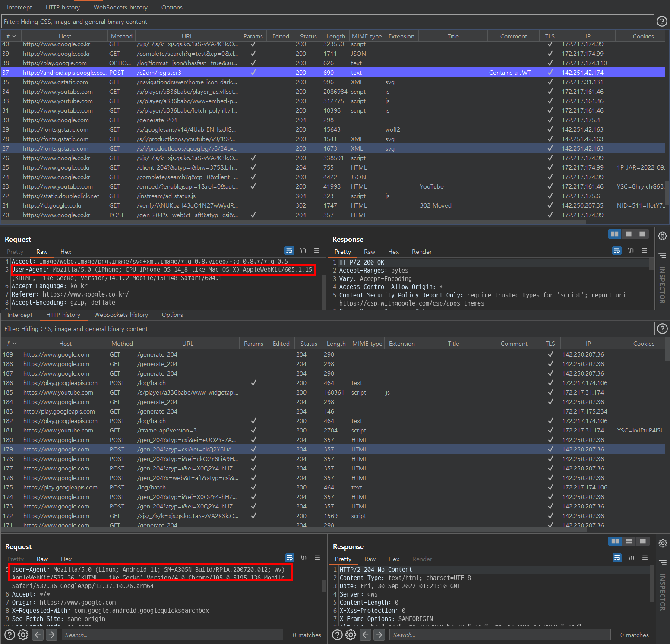This screenshot has height=644, width=670.
Task: Select side-by-side layout in lower window
Action: coord(615,541)
